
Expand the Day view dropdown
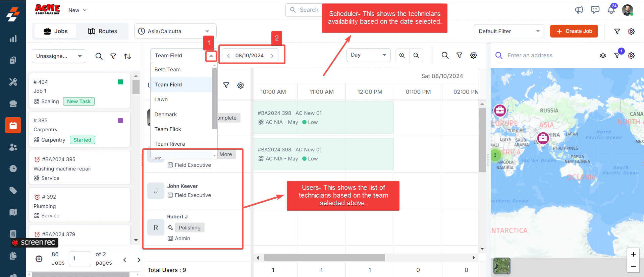pos(368,55)
